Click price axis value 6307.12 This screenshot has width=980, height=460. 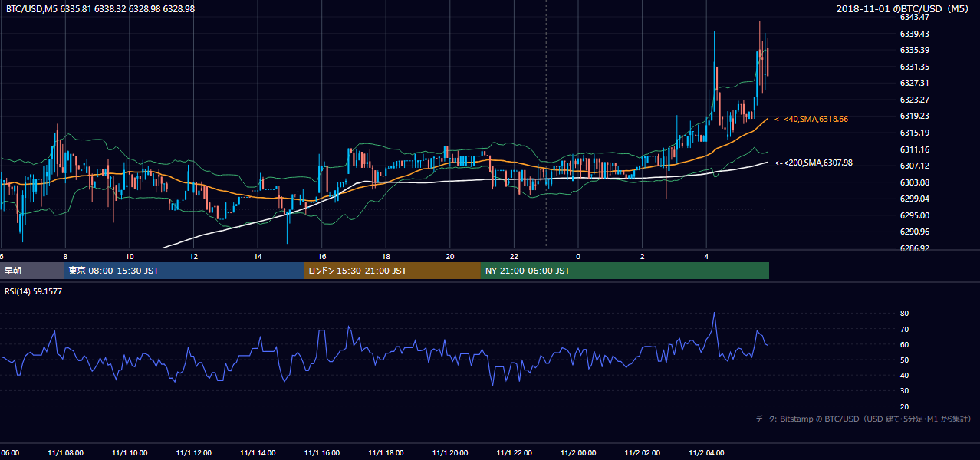(x=914, y=166)
